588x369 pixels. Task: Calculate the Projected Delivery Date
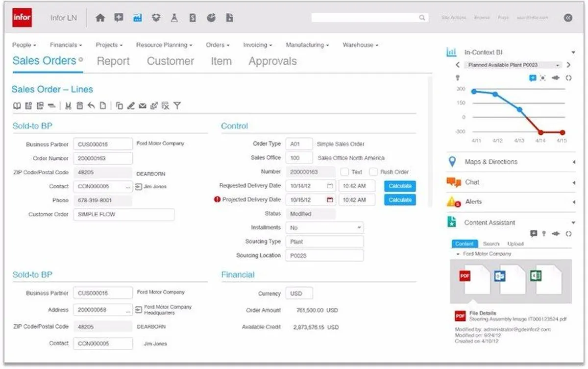[400, 200]
